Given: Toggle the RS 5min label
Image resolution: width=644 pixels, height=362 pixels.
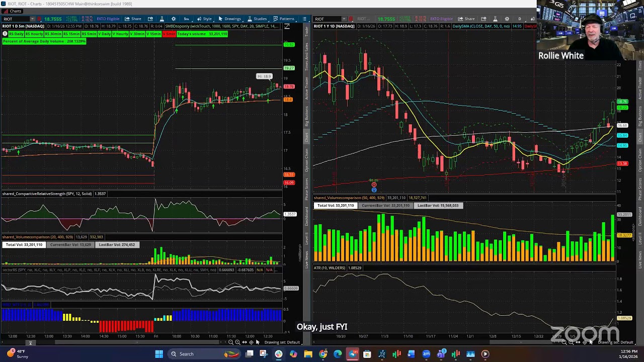Looking at the screenshot, I should 89,34.
